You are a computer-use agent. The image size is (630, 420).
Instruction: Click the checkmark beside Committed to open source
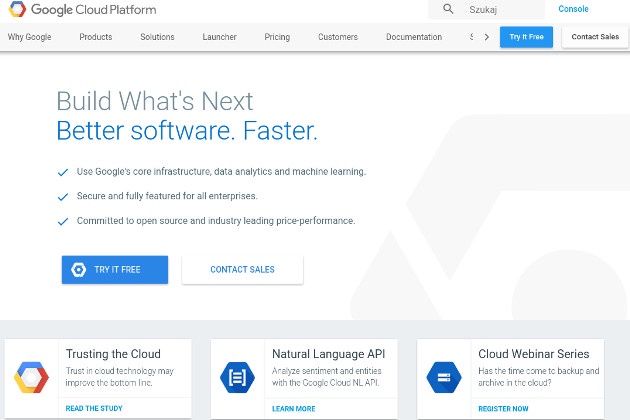tap(63, 221)
